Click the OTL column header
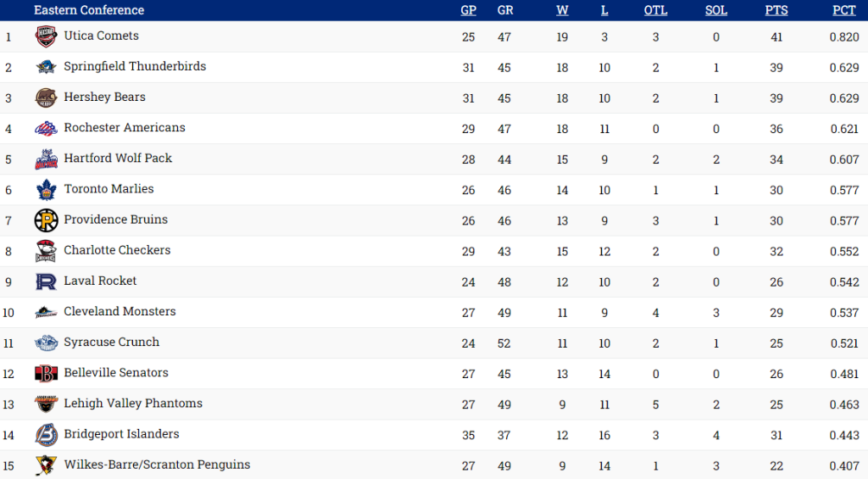This screenshot has height=479, width=868. click(x=655, y=10)
